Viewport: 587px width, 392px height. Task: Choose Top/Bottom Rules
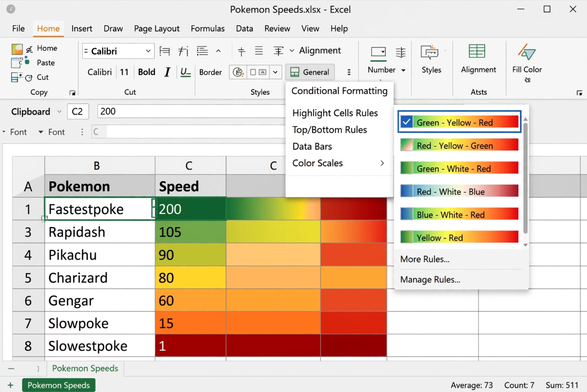coord(330,130)
